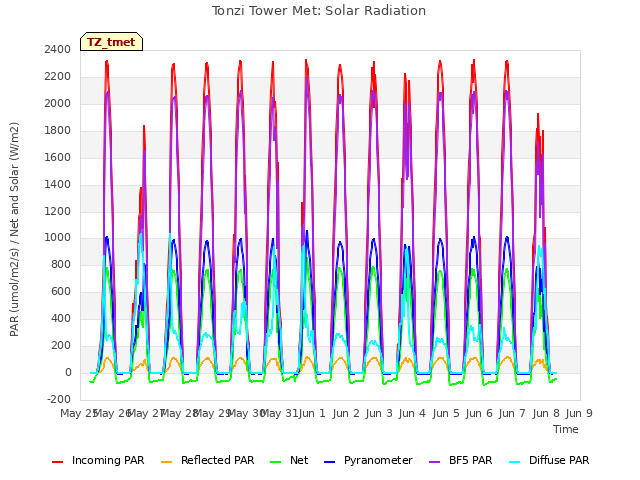This screenshot has height=480, width=640.
Task: Click the 1600 y-axis tick label
Action: click(58, 157)
